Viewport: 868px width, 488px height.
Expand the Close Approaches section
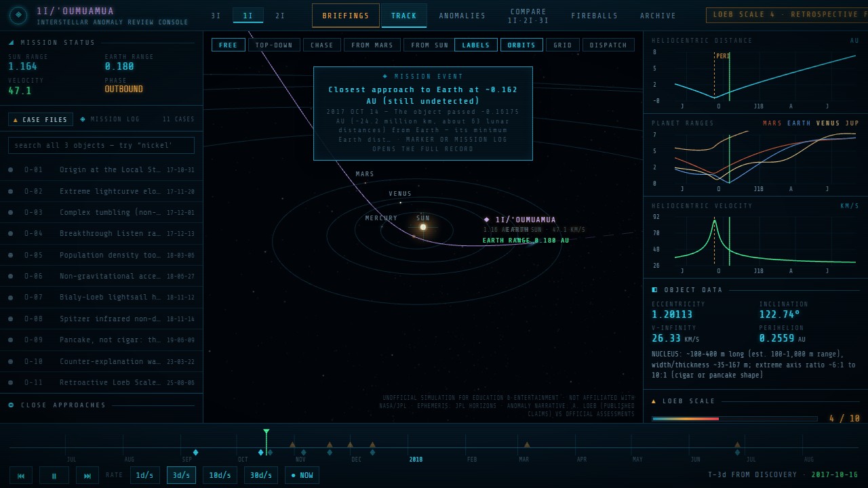click(101, 405)
